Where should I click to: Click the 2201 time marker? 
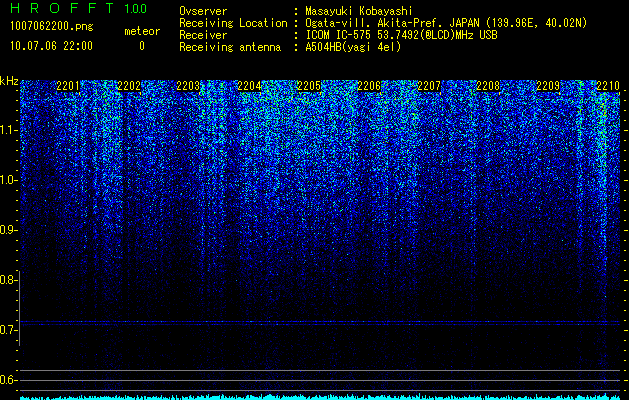point(68,85)
